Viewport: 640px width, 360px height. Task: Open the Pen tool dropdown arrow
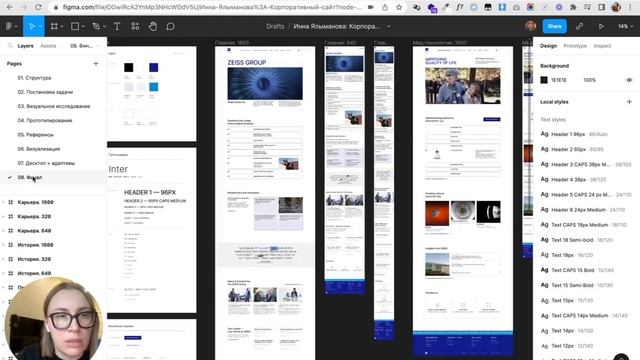click(104, 27)
